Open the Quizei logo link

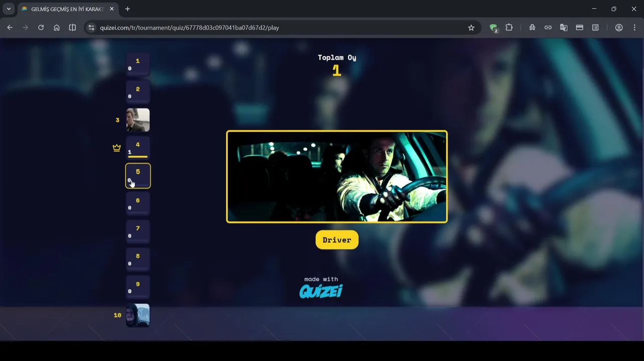tap(321, 291)
